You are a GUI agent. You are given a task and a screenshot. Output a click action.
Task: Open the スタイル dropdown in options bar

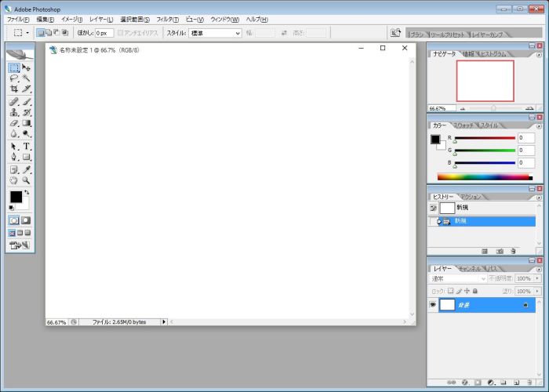(215, 33)
